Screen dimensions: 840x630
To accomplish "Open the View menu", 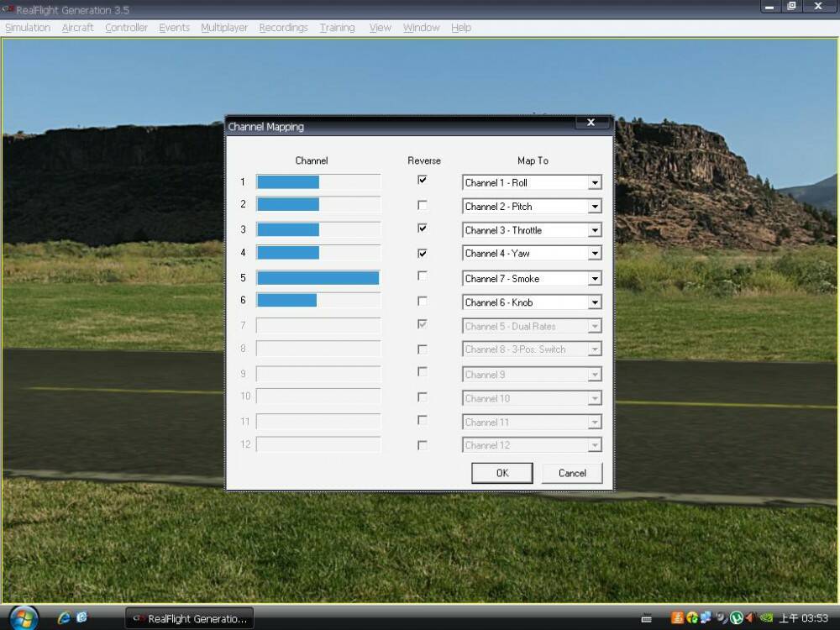I will [380, 28].
